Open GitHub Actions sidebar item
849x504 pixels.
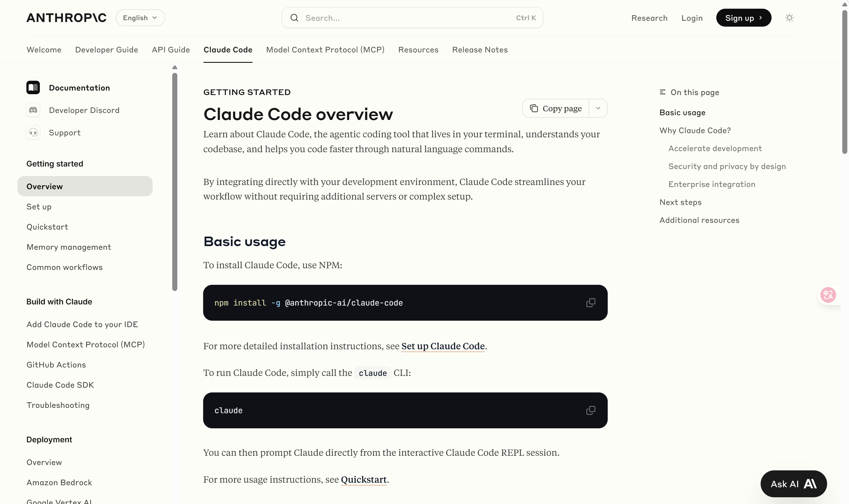click(56, 365)
